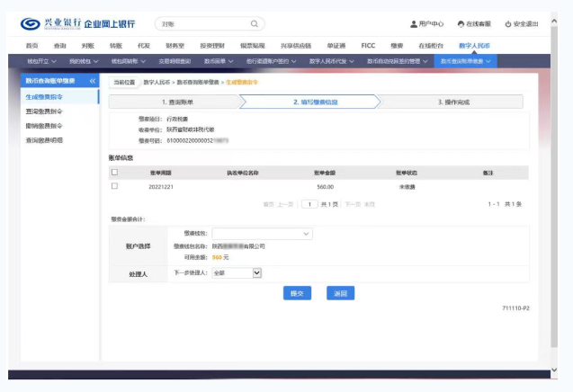Image resolution: width=573 pixels, height=392 pixels.
Task: Select 撤销缴费指令 in sidebar
Action: click(x=45, y=126)
